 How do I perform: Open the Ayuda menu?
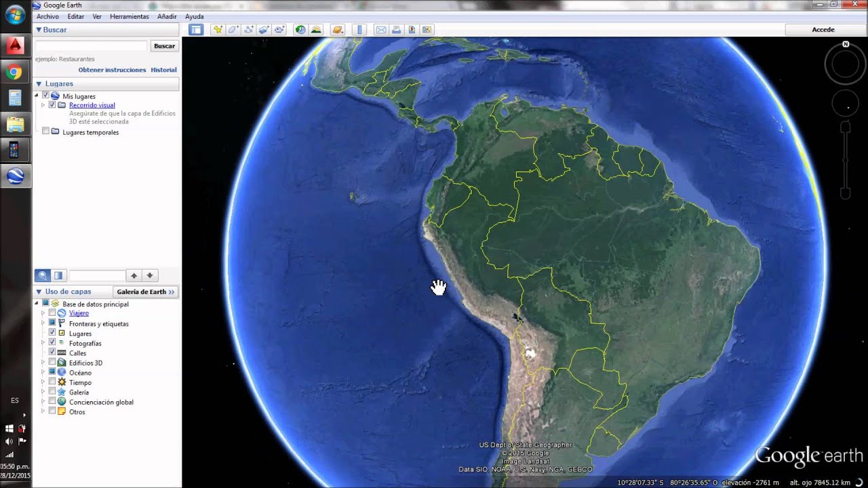coord(194,16)
